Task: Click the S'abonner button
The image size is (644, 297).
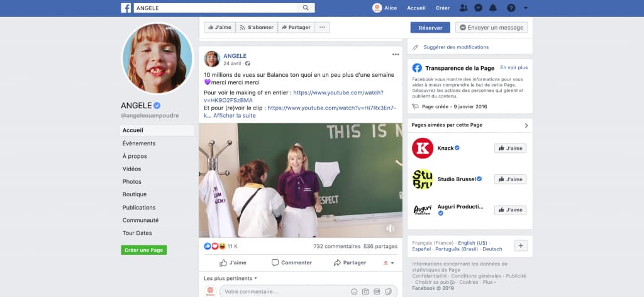Action: pos(257,28)
